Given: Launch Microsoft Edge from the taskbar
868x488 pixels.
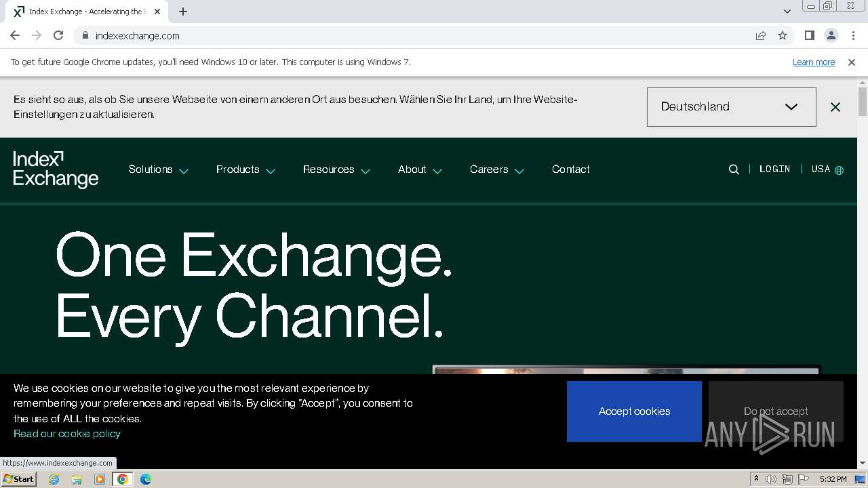Looking at the screenshot, I should point(146,479).
